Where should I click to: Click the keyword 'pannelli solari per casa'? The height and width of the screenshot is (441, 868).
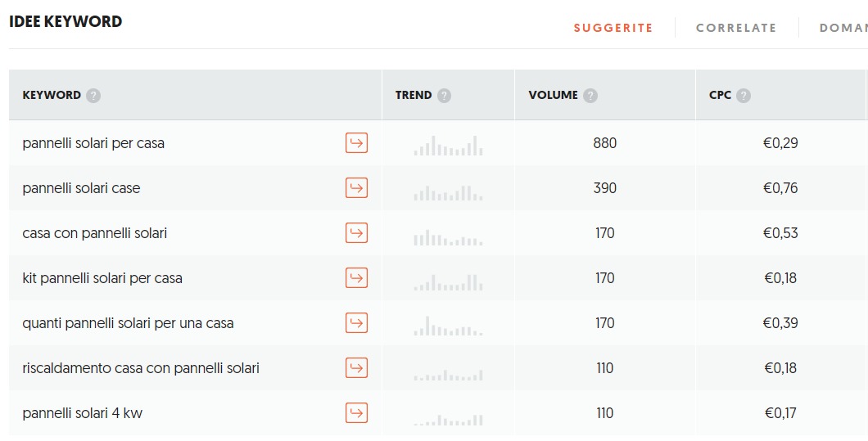(x=93, y=143)
